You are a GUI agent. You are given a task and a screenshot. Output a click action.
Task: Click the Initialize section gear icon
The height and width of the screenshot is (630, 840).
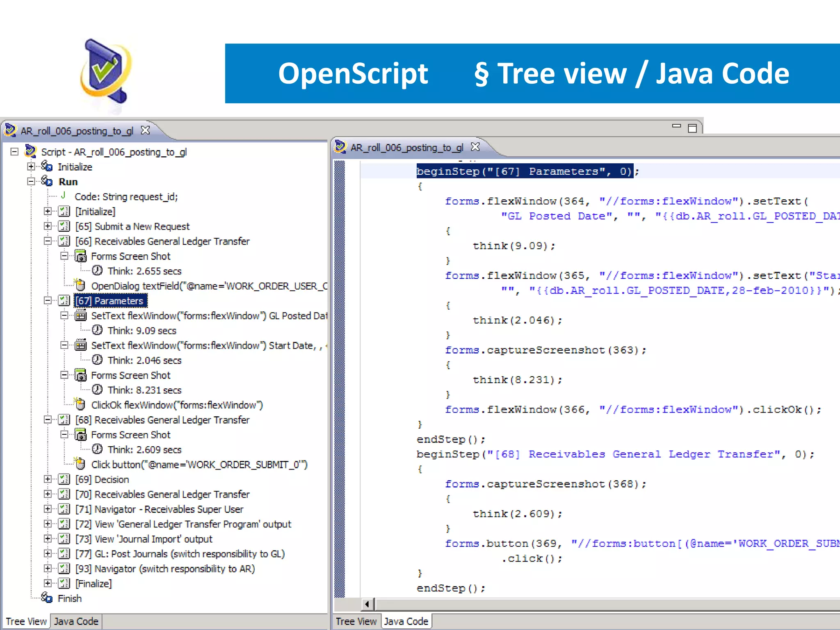(47, 167)
